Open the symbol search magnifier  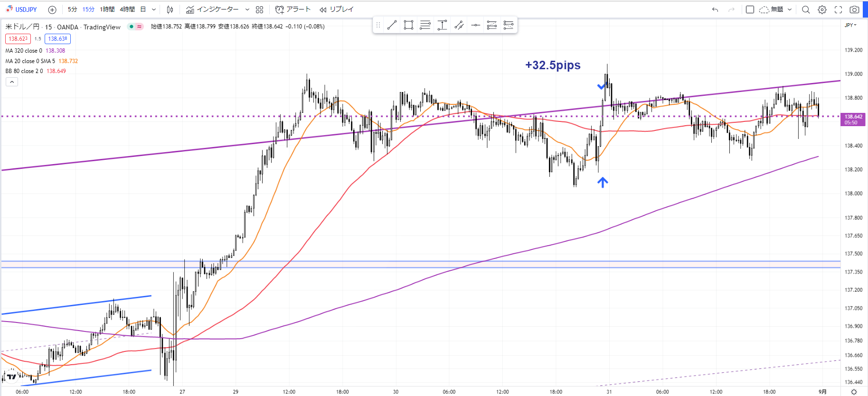[x=806, y=9]
